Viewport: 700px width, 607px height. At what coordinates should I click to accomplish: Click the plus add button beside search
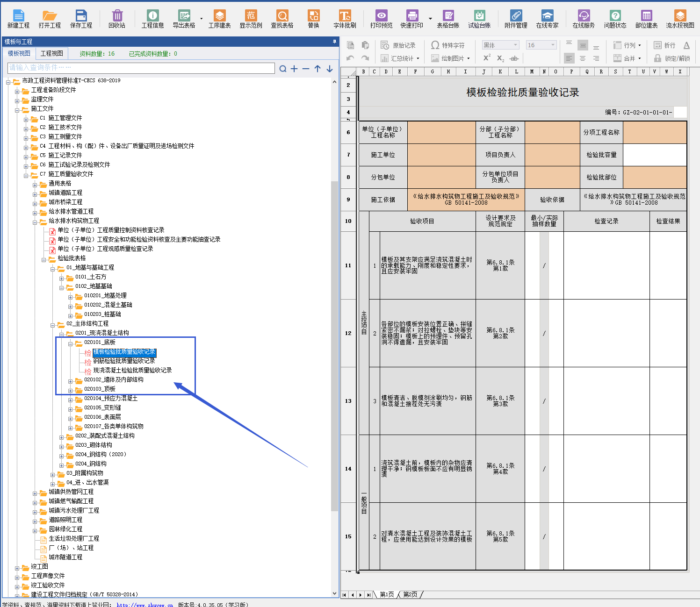(x=294, y=69)
